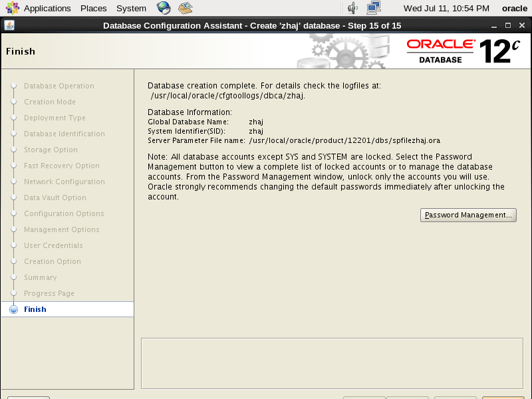Viewport: 532px width, 399px height.
Task: Select the Database Operation step
Action: 59,86
